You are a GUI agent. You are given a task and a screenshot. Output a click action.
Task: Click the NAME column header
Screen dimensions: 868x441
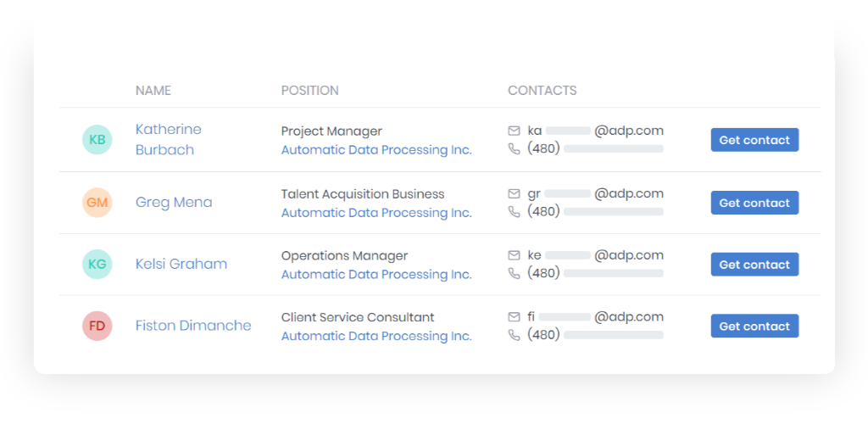[153, 91]
